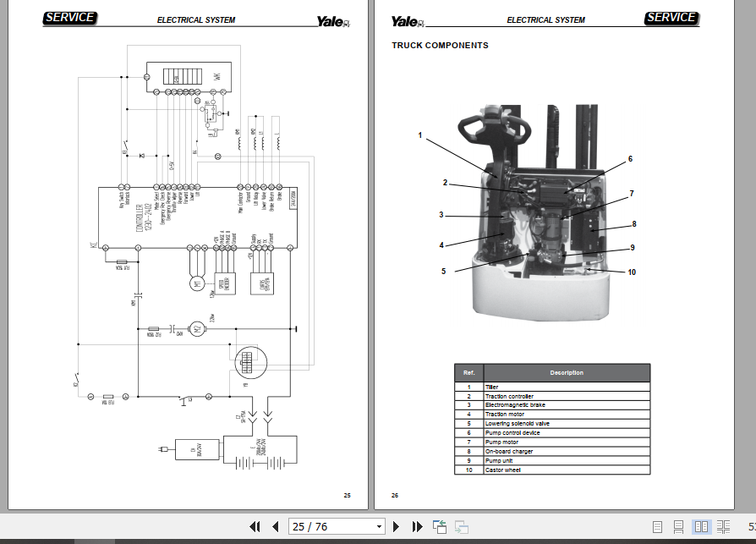Choose continuous facing pages layout
Image resolution: width=756 pixels, height=544 pixels.
click(724, 525)
